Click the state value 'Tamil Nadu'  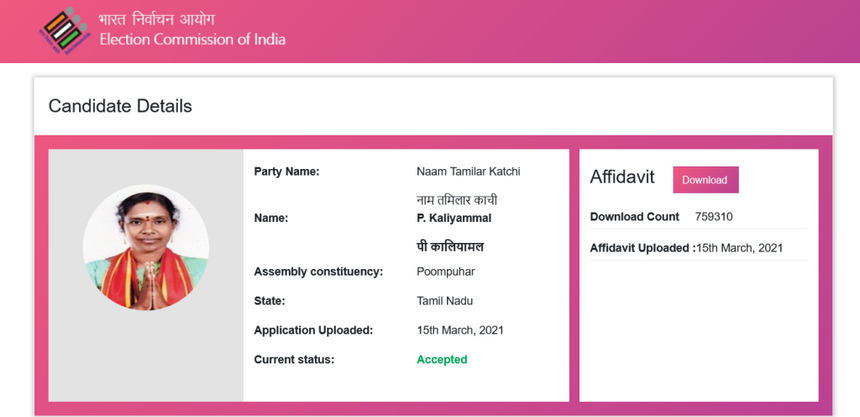point(444,301)
